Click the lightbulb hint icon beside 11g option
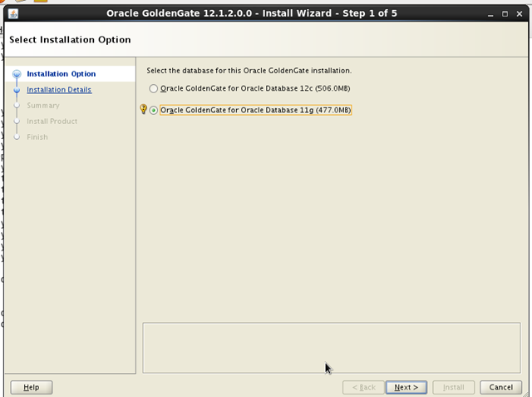The width and height of the screenshot is (532, 397). (144, 109)
